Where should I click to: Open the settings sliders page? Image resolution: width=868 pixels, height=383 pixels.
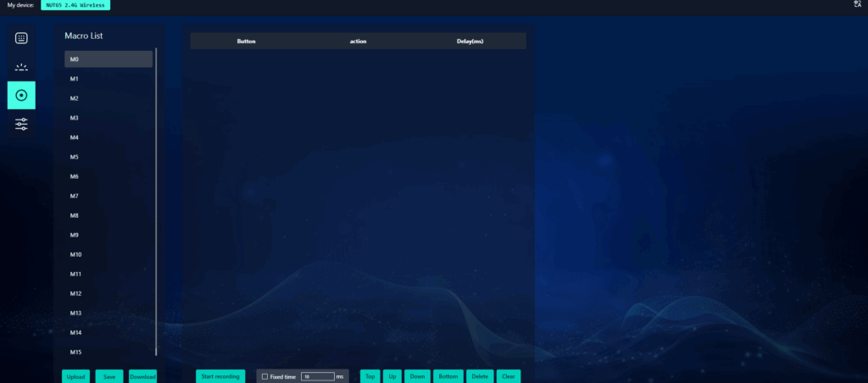pyautogui.click(x=21, y=125)
